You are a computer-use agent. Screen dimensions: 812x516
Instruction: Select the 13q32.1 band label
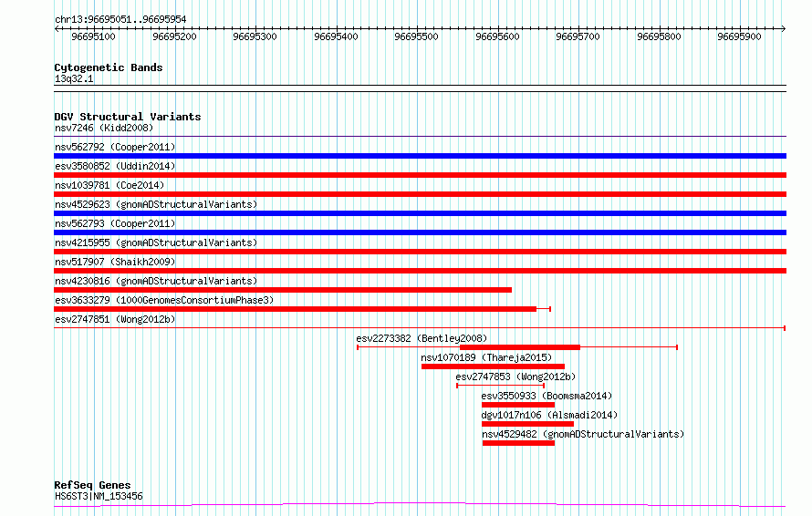coord(74,78)
